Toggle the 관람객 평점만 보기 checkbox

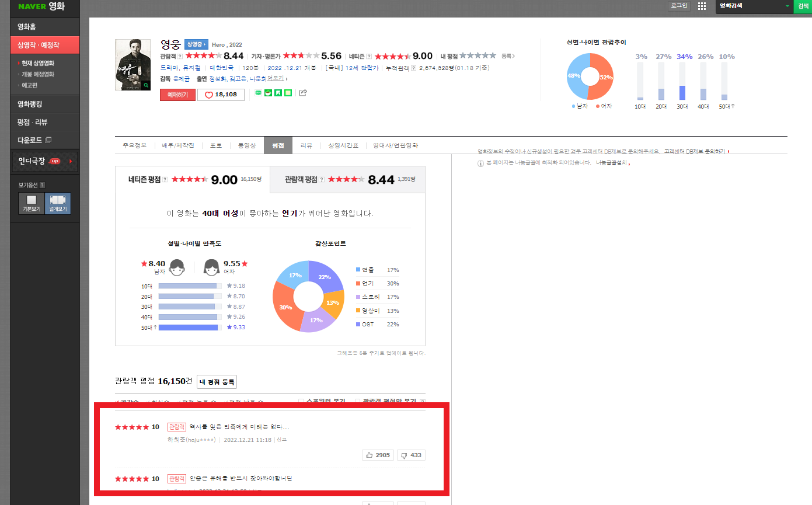[x=358, y=402]
